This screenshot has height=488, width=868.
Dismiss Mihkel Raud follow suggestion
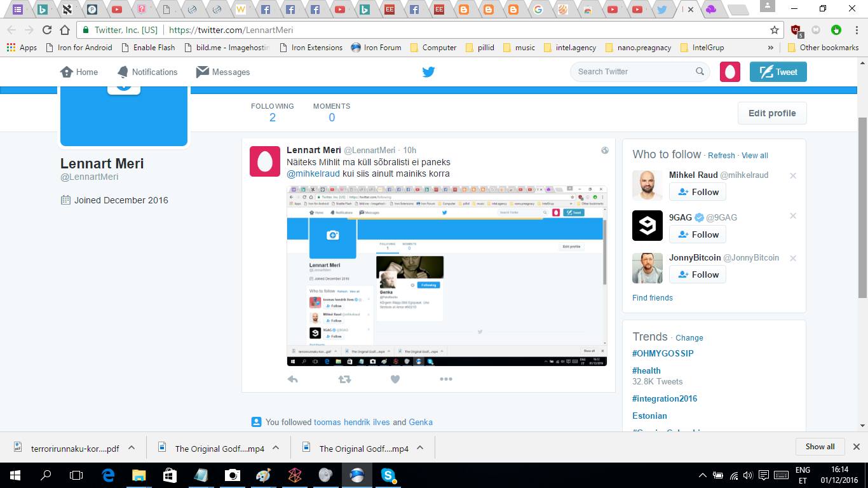[793, 176]
